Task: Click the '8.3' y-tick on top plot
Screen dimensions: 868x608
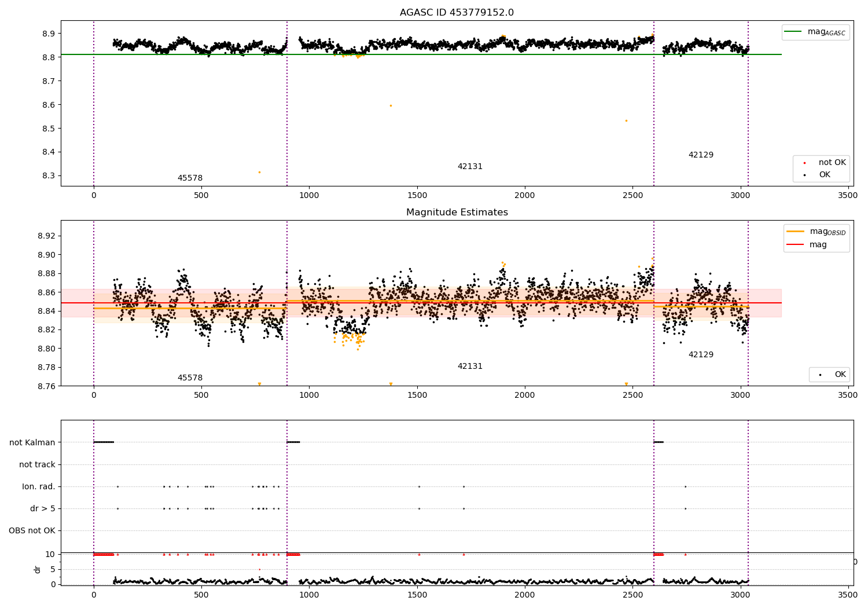Action: tap(49, 176)
